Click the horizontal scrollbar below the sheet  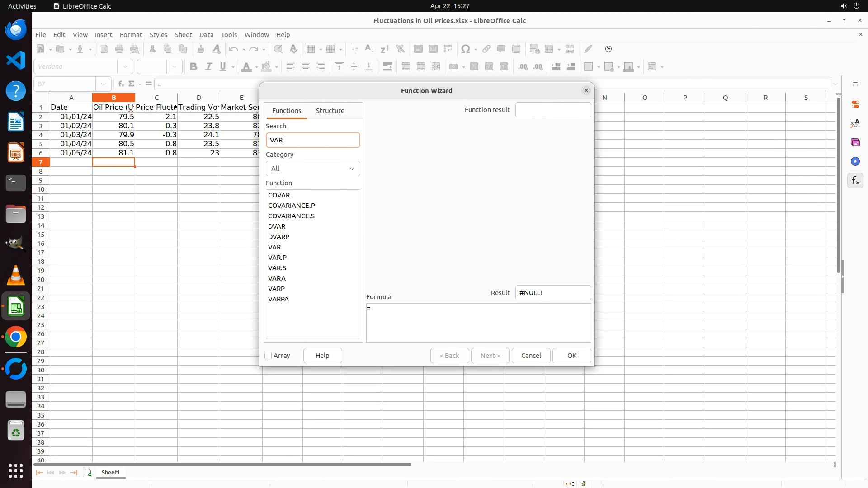(x=222, y=465)
